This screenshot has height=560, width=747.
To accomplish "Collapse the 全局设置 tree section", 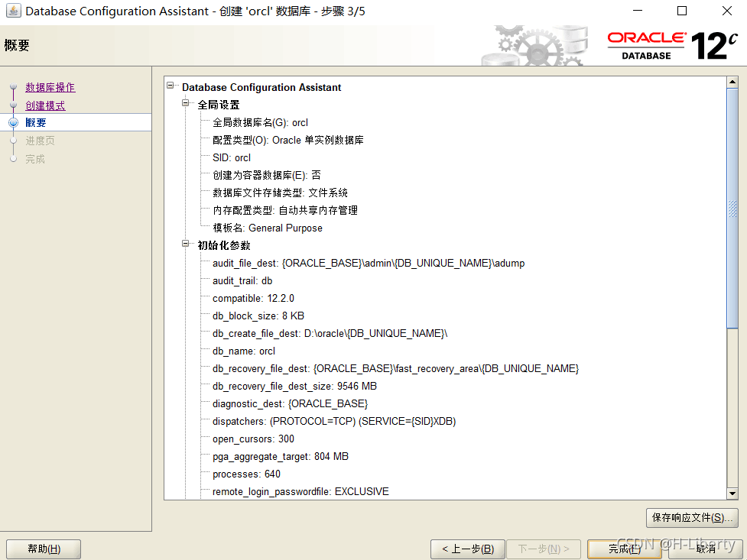I will tap(185, 103).
